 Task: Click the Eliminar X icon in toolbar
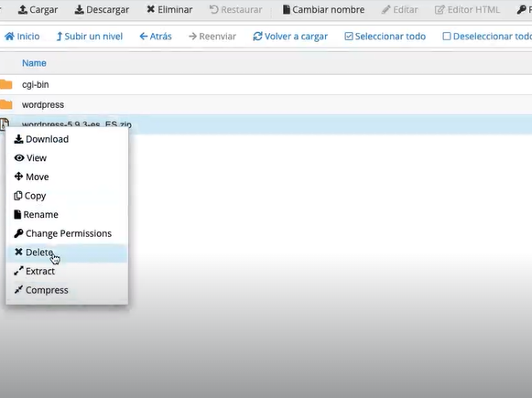pos(151,9)
